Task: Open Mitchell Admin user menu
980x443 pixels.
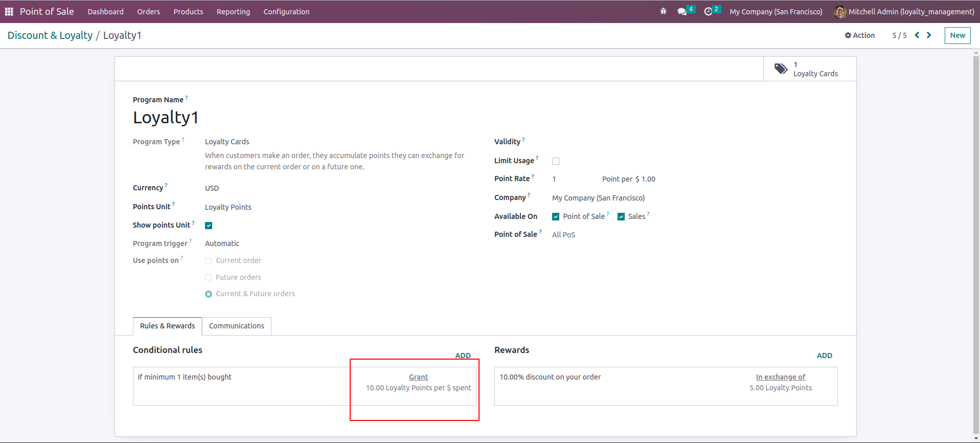Action: tap(904, 12)
